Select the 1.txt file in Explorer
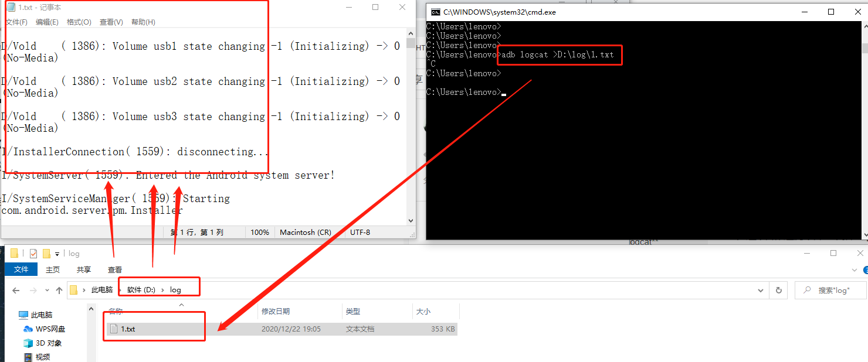 click(x=281, y=329)
